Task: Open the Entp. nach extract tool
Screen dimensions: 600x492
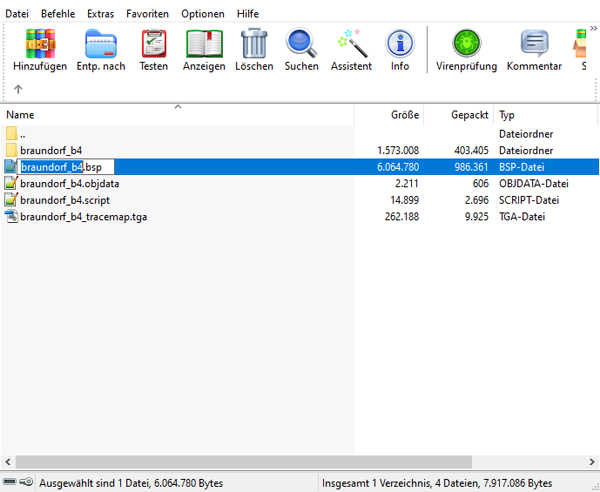Action: [x=101, y=44]
